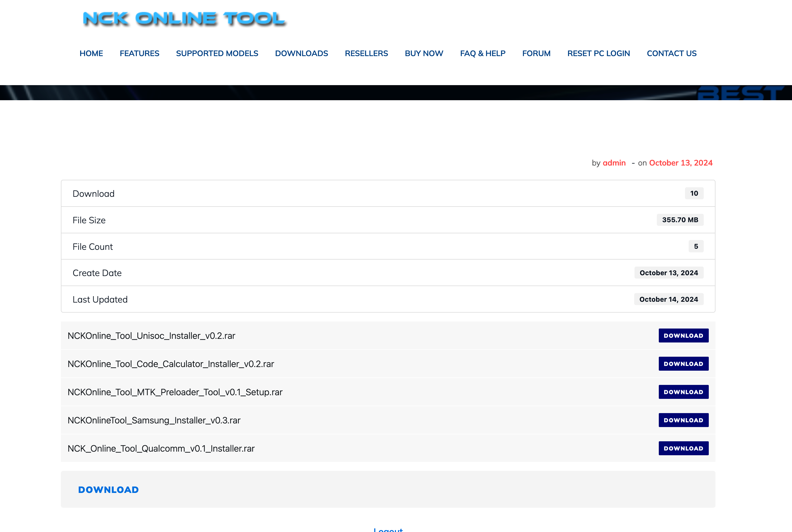Open the RESELLERS page
The image size is (792, 532).
366,53
